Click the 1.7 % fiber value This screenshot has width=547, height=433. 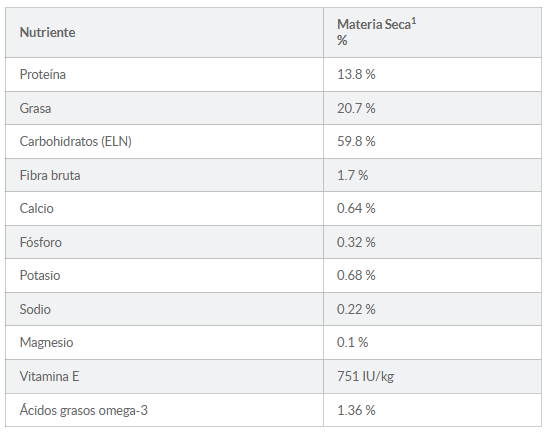point(352,175)
